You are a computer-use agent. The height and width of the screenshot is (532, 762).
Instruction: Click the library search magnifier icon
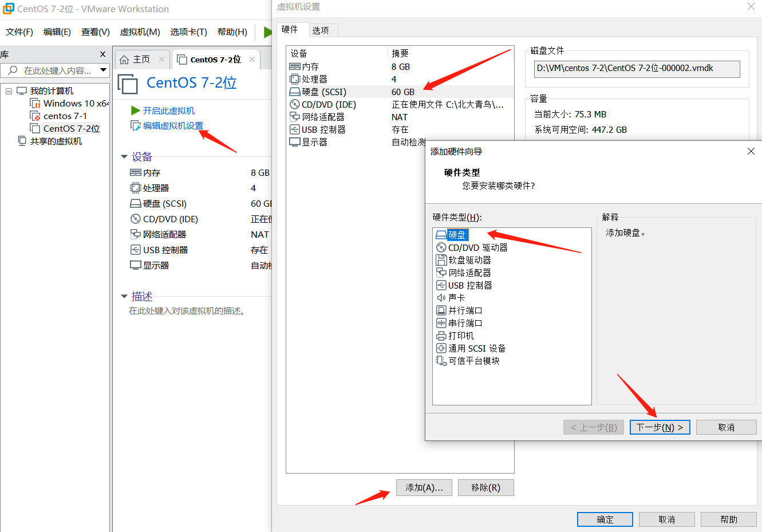pos(13,70)
